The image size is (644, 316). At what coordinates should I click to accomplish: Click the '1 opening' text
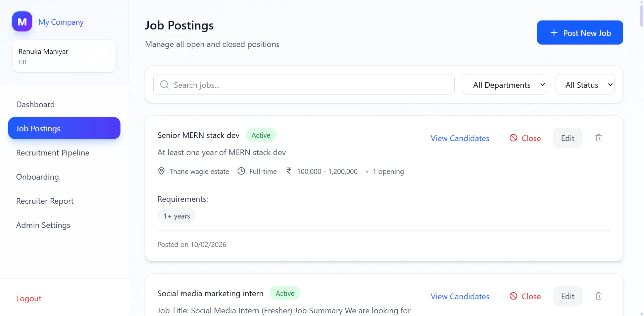point(388,171)
